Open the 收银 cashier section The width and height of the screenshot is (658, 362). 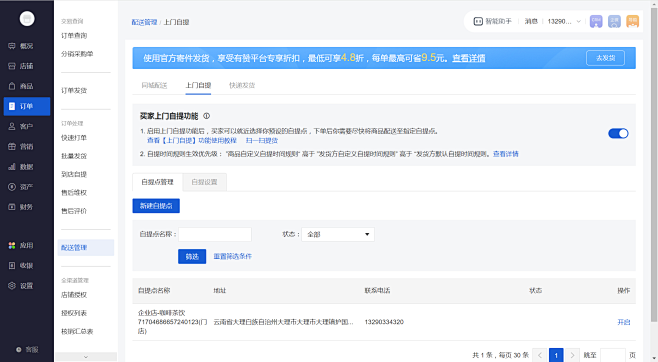tap(21, 266)
